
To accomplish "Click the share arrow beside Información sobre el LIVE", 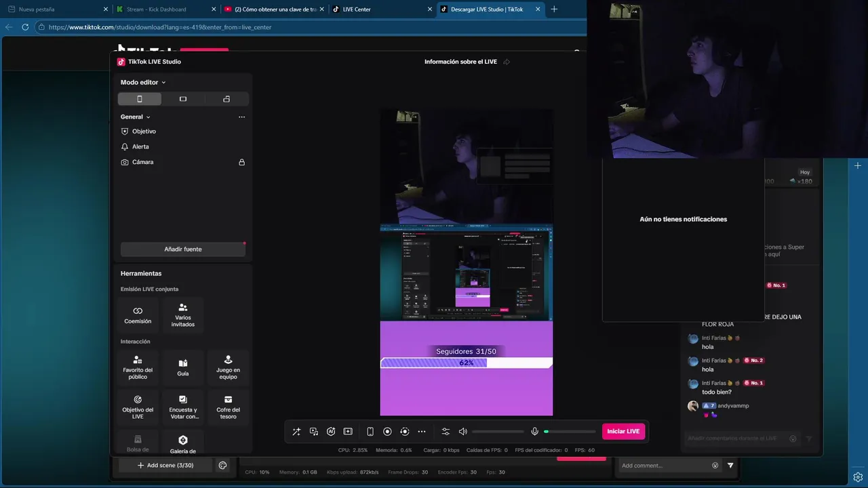I will pyautogui.click(x=507, y=62).
